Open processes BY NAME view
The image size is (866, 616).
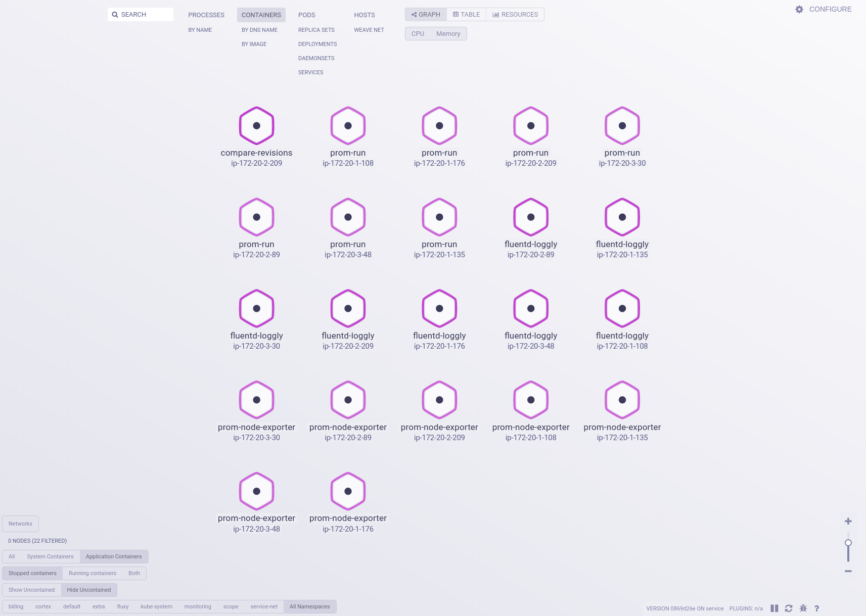tap(200, 30)
